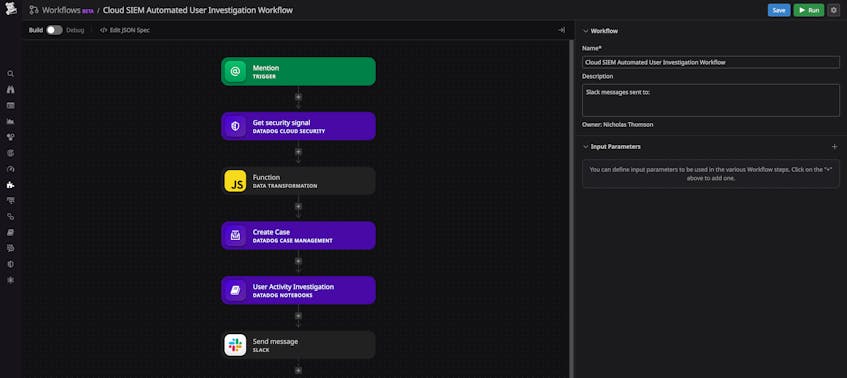The width and height of the screenshot is (847, 378).
Task: Toggle Build/Debug mode switch
Action: point(54,30)
